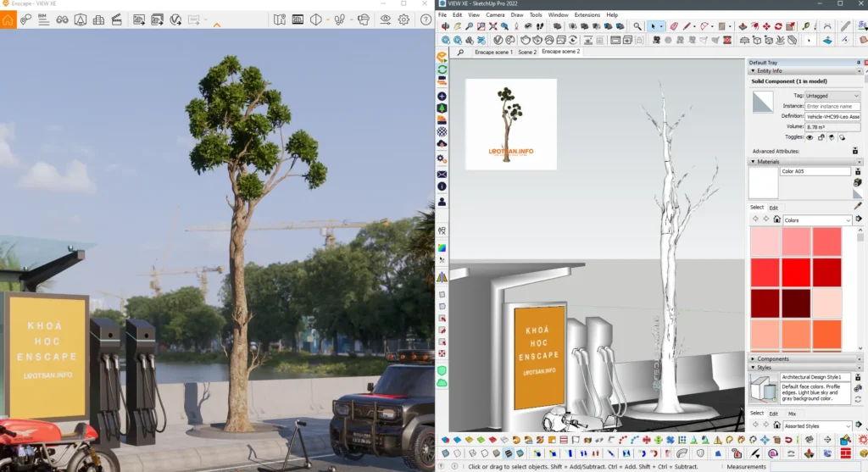This screenshot has width=868, height=472.
Task: Click the tree thumbnail image in viewport
Action: (511, 124)
